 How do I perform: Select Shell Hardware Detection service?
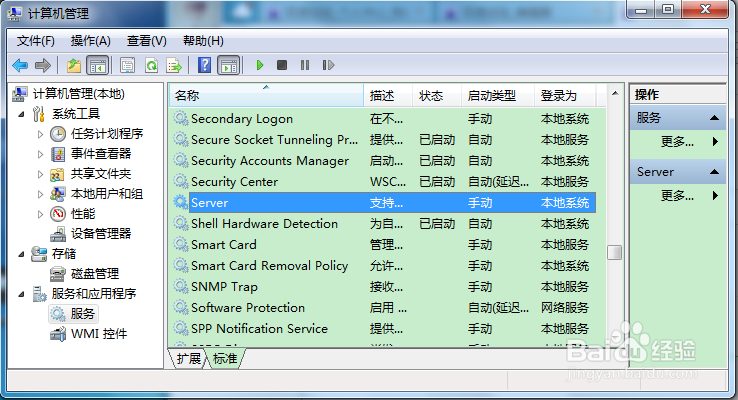coord(383,224)
